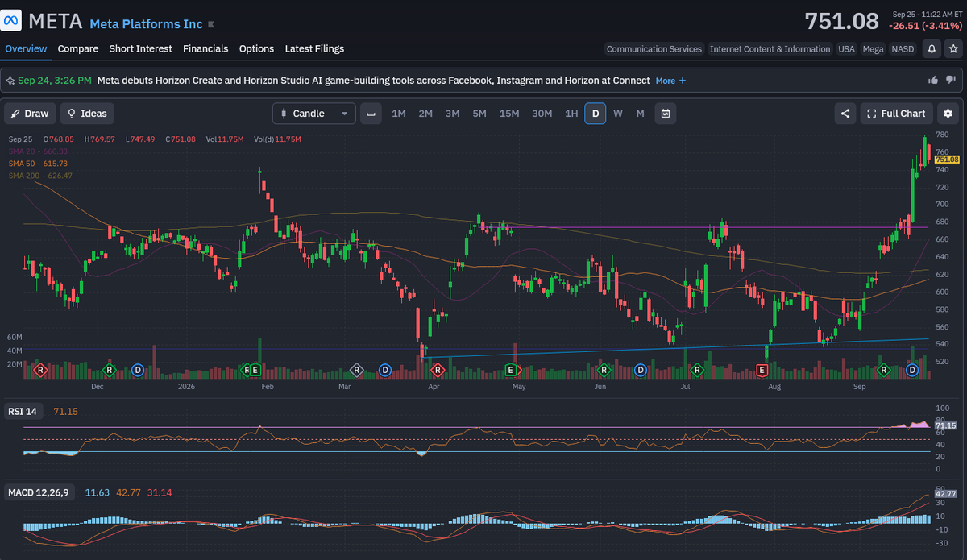Click the NASD exchange tag

(903, 49)
